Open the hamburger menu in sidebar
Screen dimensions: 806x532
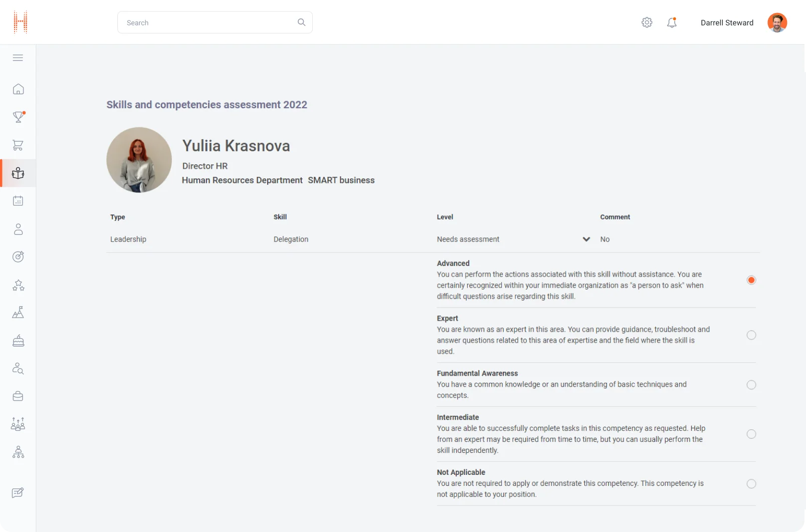point(18,58)
